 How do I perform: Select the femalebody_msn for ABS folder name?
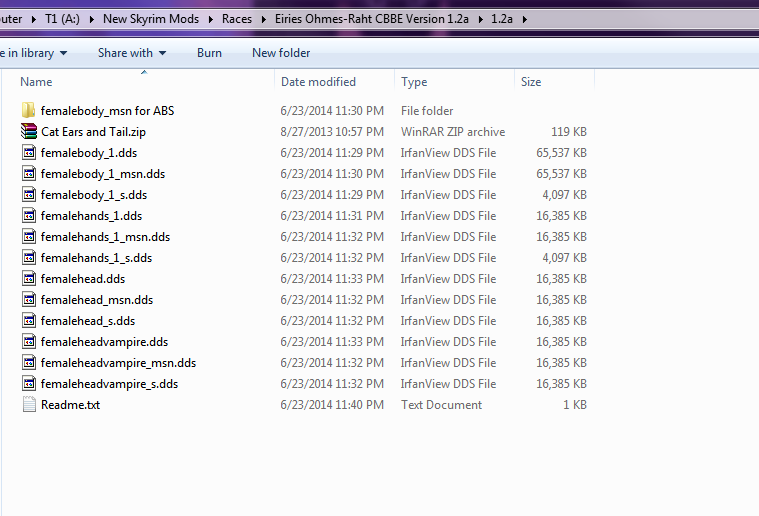(107, 111)
